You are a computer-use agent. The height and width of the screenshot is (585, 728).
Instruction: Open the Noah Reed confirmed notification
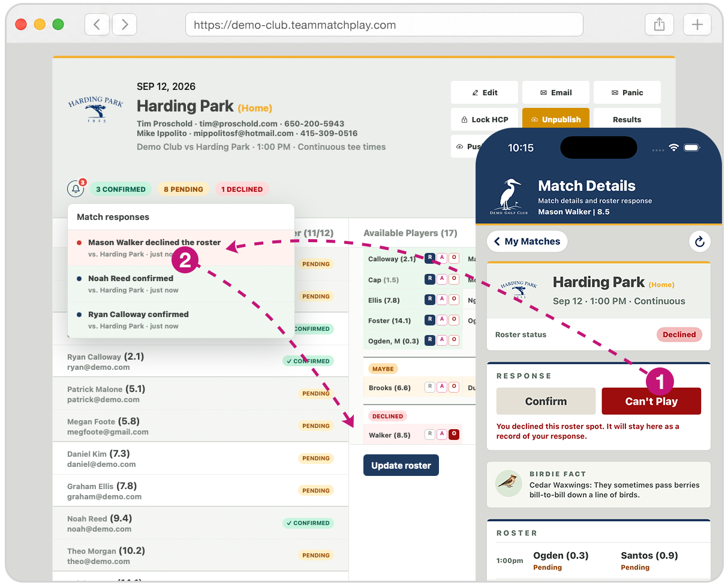(181, 284)
